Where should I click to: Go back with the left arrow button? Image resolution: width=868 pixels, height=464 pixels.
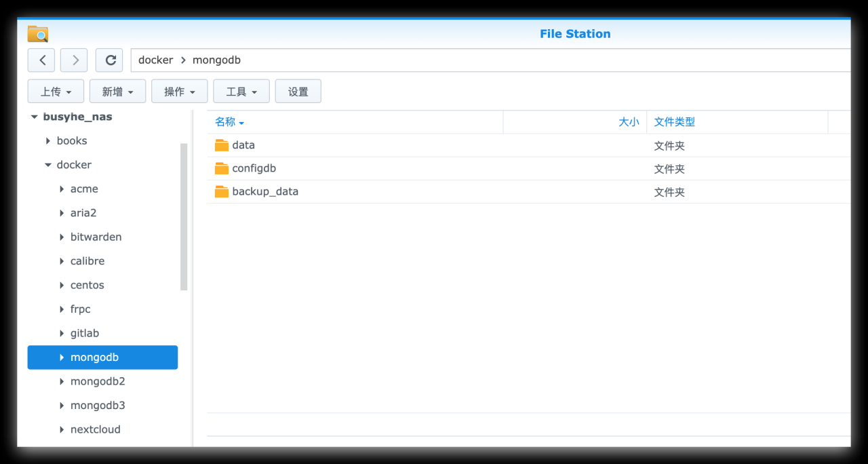coord(41,60)
